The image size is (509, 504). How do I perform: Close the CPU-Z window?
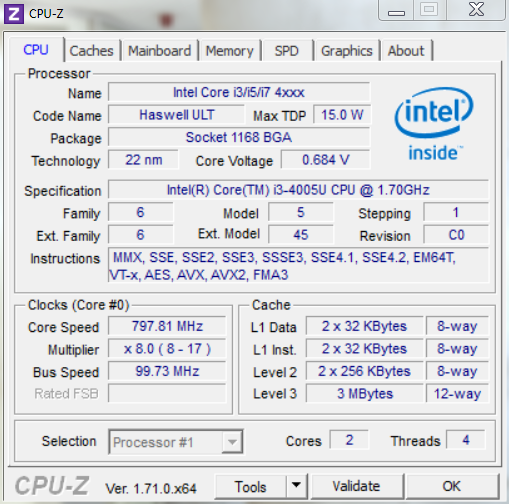coord(476,10)
